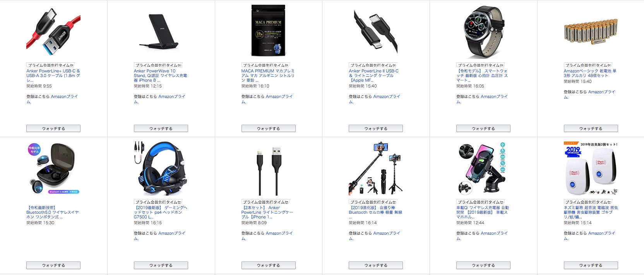
Task: Open the blue gaming headset image
Action: [161, 169]
